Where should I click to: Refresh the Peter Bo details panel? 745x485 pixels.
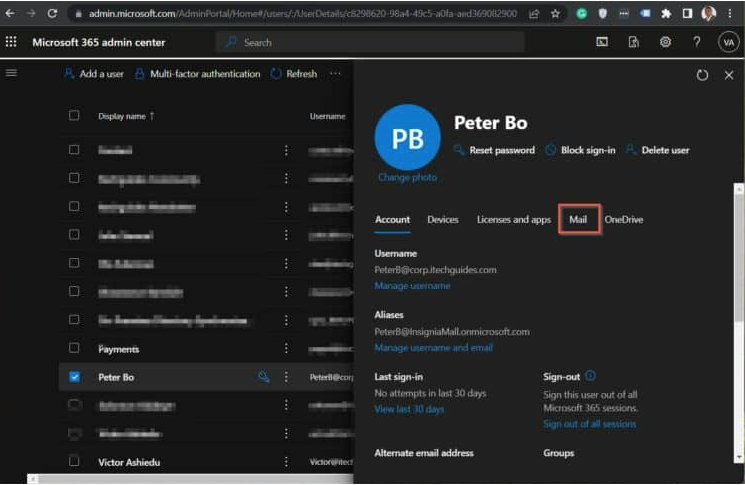pos(702,75)
